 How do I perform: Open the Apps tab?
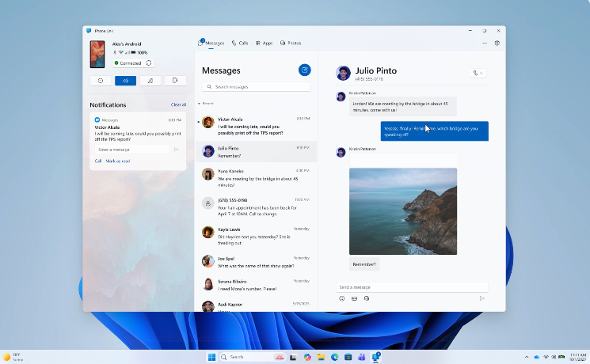[x=265, y=44]
